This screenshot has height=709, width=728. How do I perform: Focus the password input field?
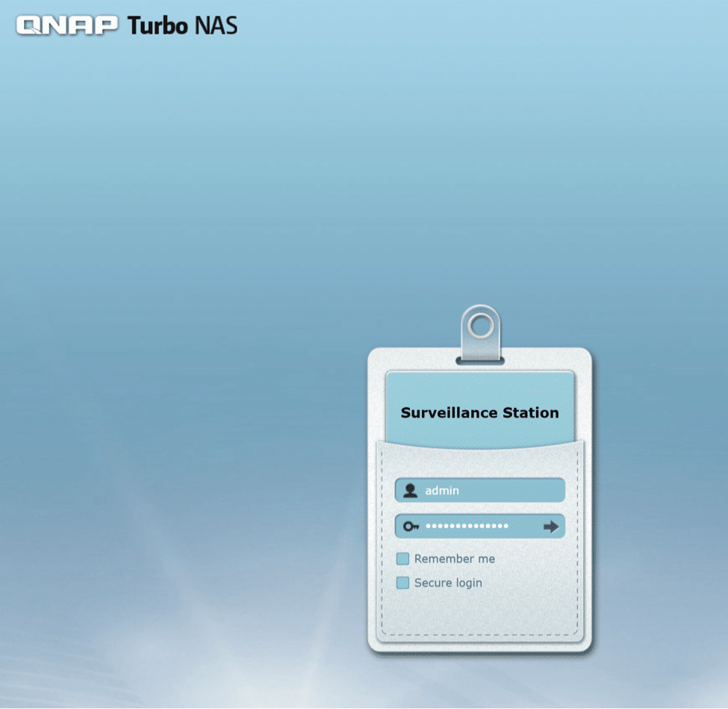479,527
